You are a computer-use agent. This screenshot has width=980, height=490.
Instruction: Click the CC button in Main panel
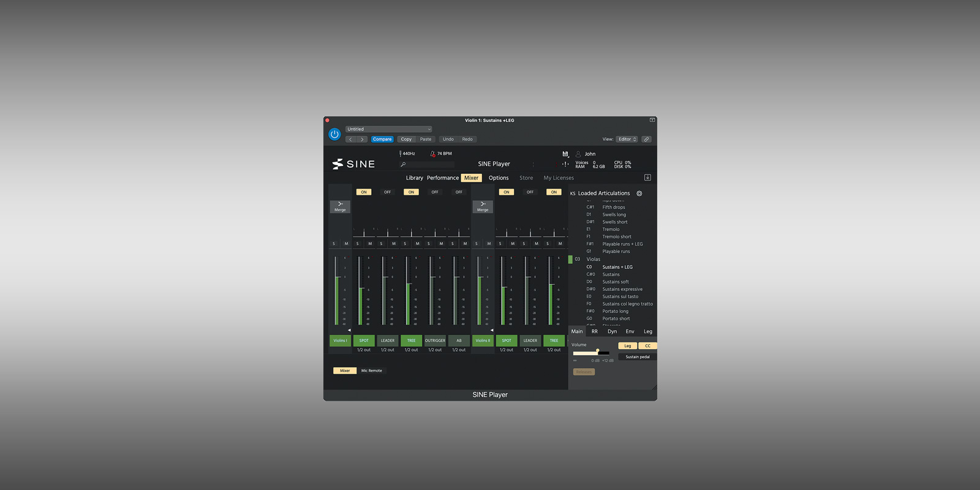coord(647,346)
